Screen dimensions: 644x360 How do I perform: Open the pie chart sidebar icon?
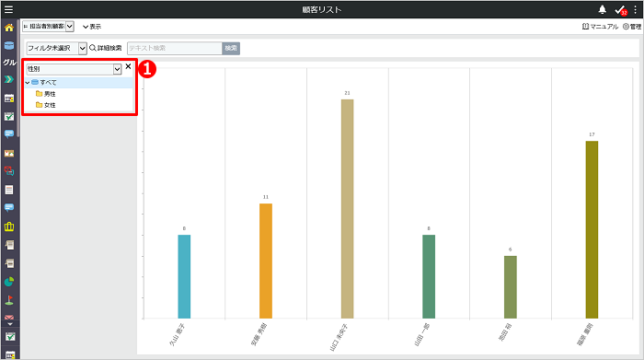9,282
